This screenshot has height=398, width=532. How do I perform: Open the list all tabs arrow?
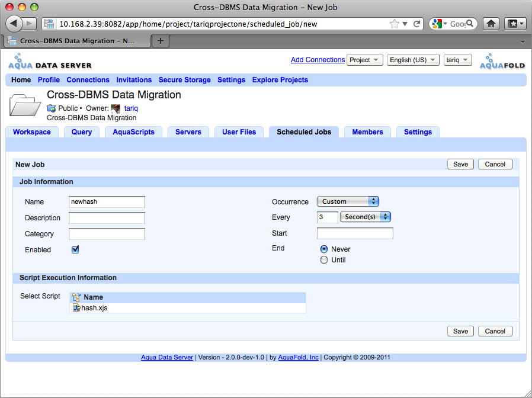[523, 41]
